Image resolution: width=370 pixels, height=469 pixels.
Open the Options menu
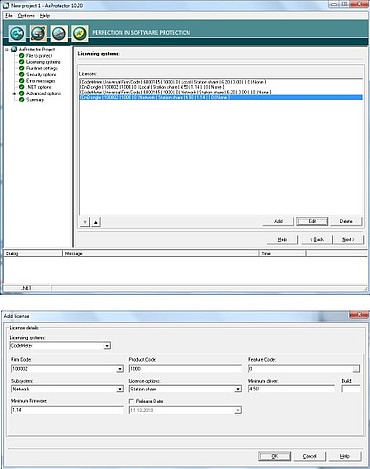coord(26,16)
